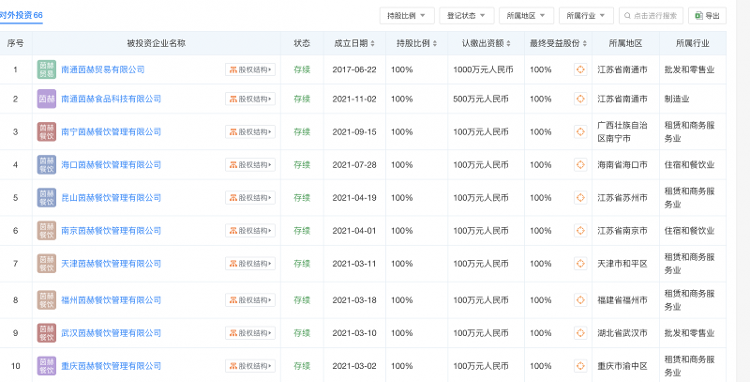Open 海口茵赫餐饮管理有限公司 company link
Screen dimensions: 750x382
tap(111, 165)
